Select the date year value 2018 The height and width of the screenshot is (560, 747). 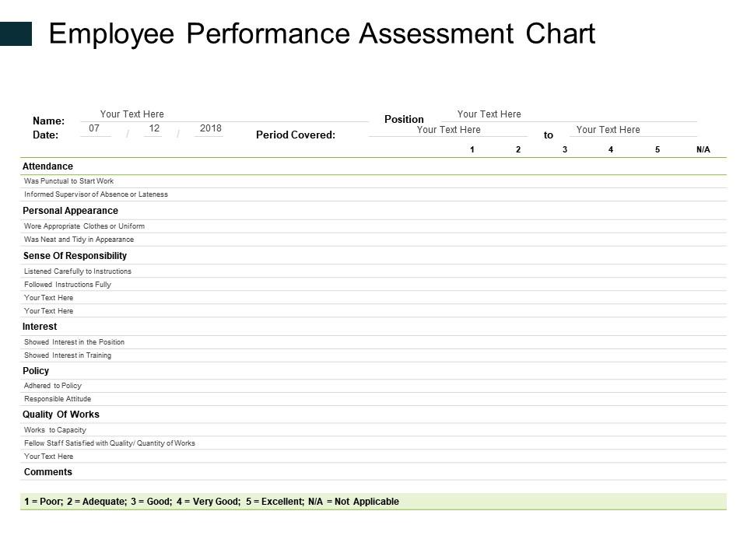[x=211, y=128]
